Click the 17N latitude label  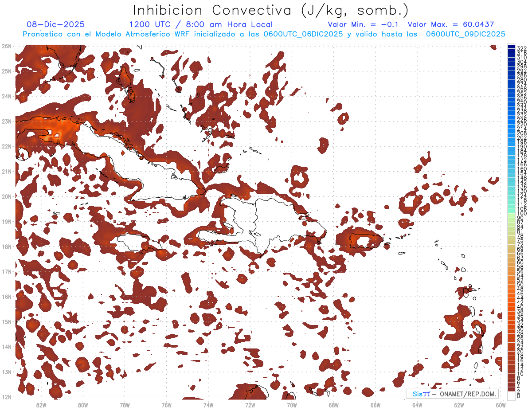(6, 271)
